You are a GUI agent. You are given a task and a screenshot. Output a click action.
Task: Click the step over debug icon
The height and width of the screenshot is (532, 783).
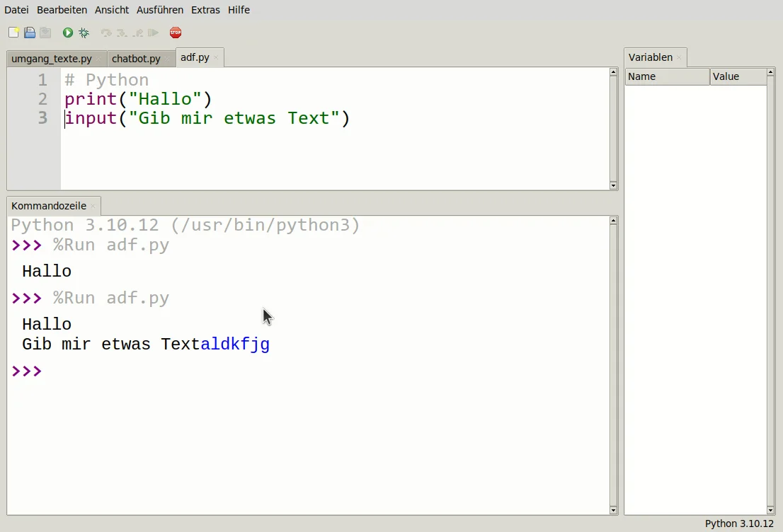(106, 33)
